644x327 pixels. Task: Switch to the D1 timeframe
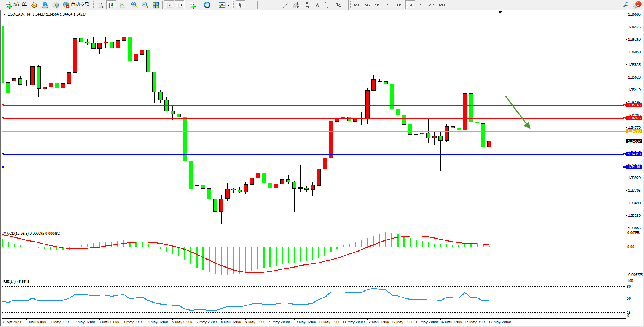click(x=421, y=5)
